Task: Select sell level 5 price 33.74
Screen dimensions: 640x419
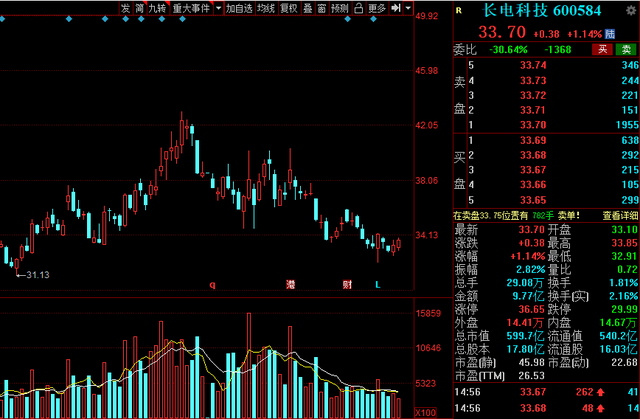Action: click(x=533, y=65)
